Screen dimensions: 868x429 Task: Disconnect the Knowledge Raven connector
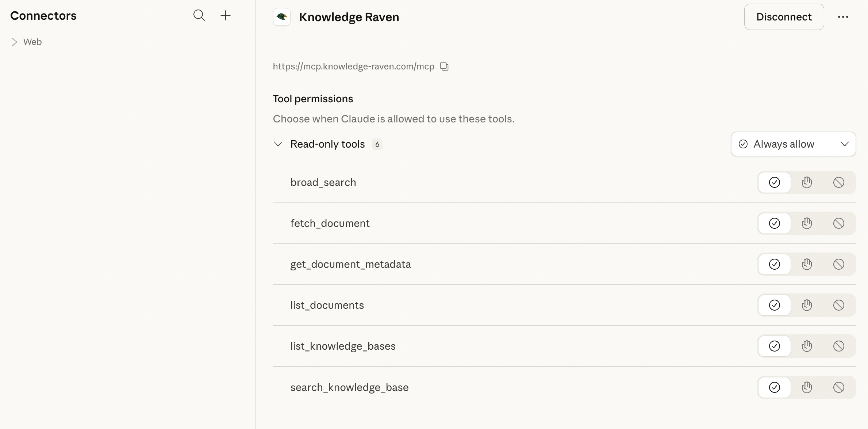[784, 16]
